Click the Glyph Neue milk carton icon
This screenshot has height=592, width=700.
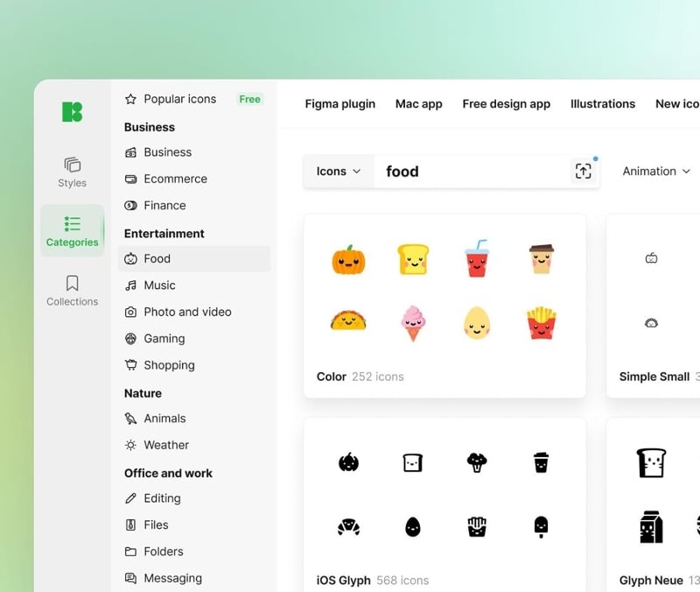651,527
